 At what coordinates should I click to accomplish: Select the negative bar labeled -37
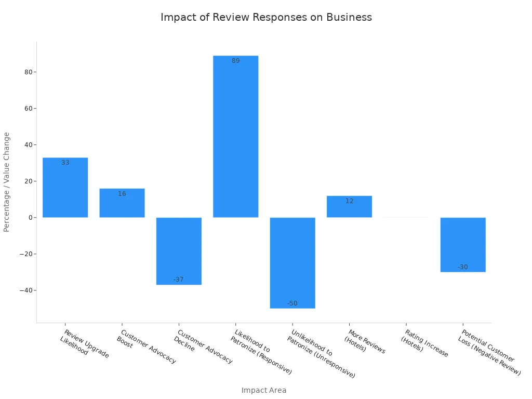(x=179, y=251)
